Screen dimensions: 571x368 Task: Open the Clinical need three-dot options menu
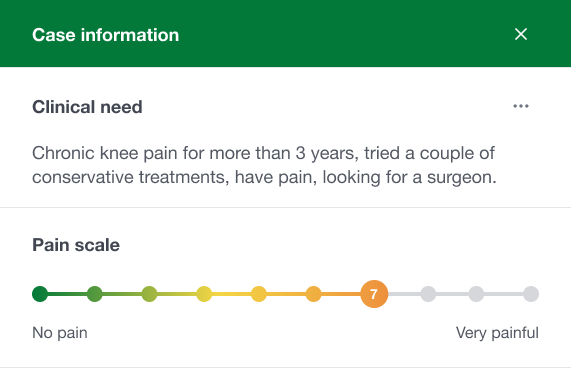521,106
